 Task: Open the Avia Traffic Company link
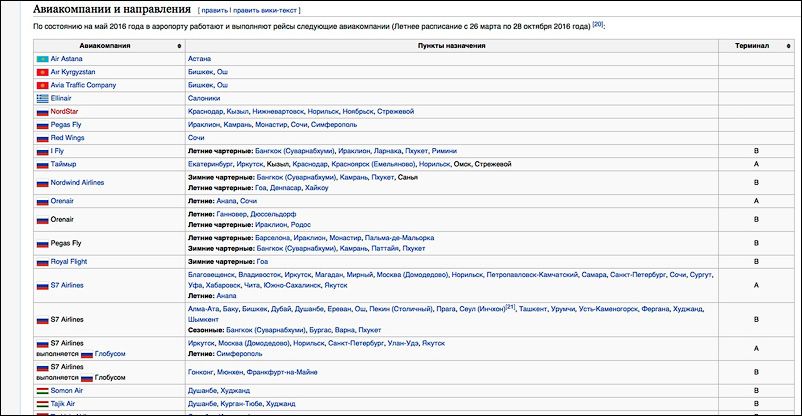pyautogui.click(x=83, y=85)
